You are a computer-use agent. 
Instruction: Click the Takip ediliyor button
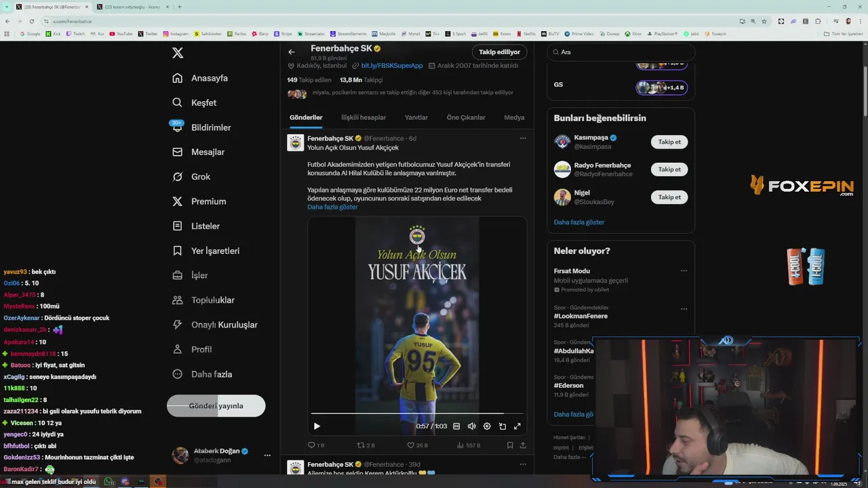[499, 52]
